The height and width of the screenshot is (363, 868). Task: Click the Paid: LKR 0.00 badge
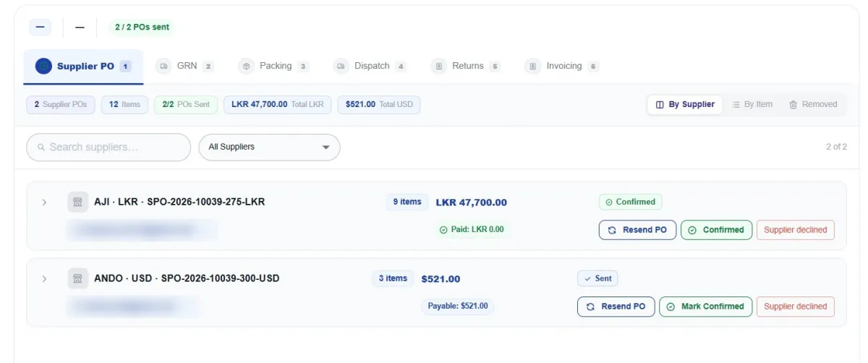coord(472,230)
